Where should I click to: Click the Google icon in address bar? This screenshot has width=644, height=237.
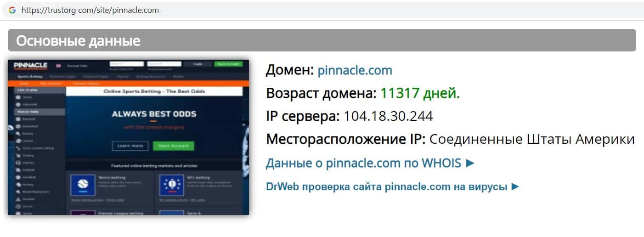[x=12, y=10]
